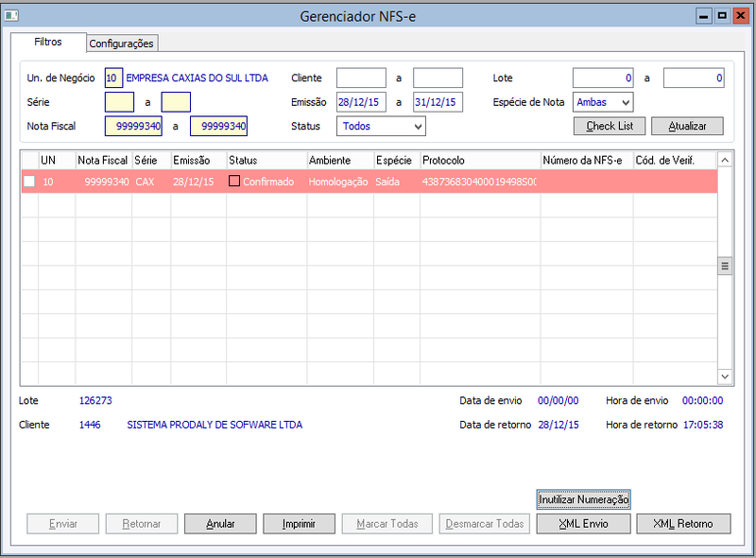This screenshot has height=558, width=756.
Task: Expand the Espécie de Nota combo box
Action: click(x=603, y=102)
